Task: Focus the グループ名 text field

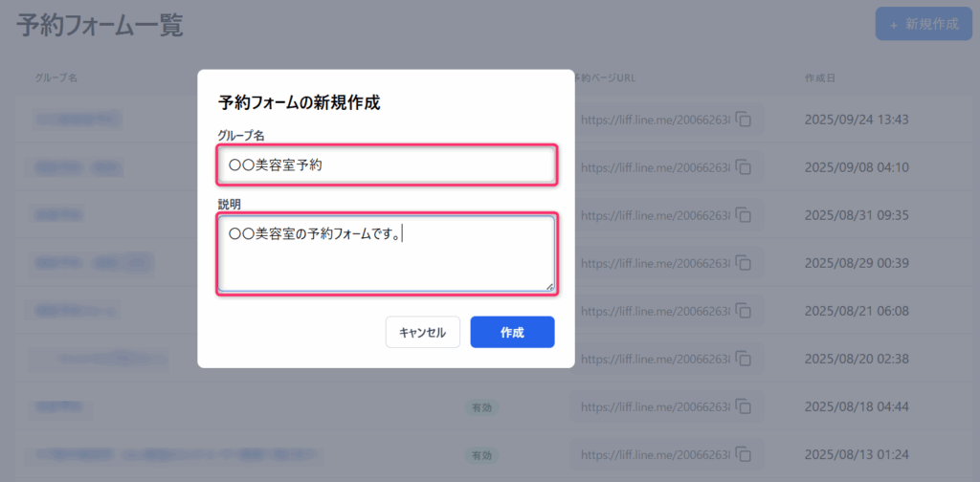Action: coord(386,164)
